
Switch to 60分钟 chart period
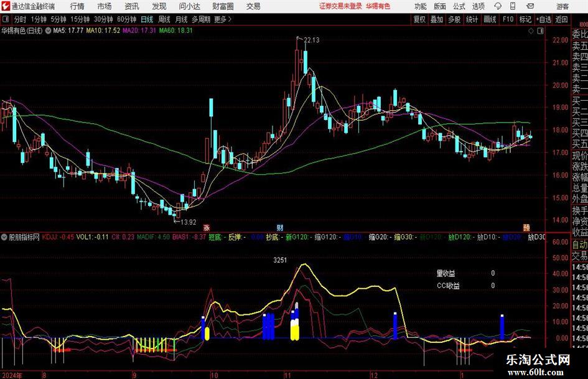click(126, 19)
